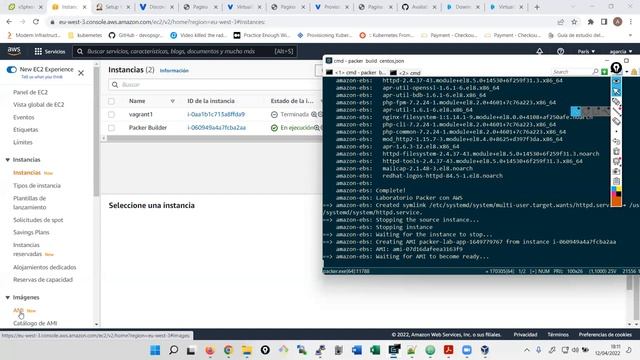Click the camera screenshot annotation icon

(616, 171)
